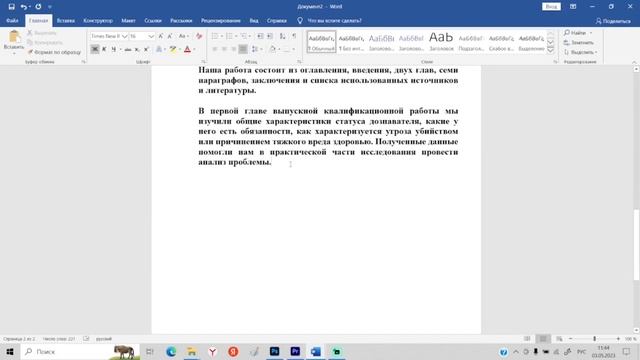Toggle bold formatting
Screen dimensions: 640x360
pos(95,49)
